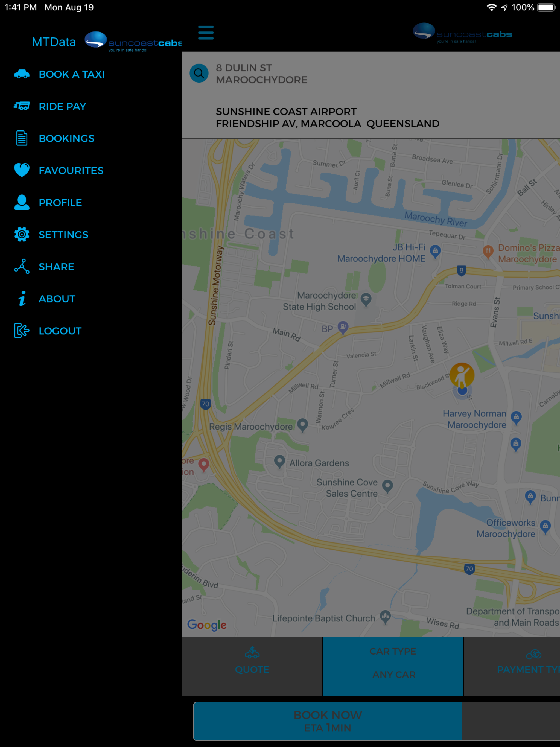Tap the Ride Pay taxi icon
The width and height of the screenshot is (560, 747).
pyautogui.click(x=22, y=106)
